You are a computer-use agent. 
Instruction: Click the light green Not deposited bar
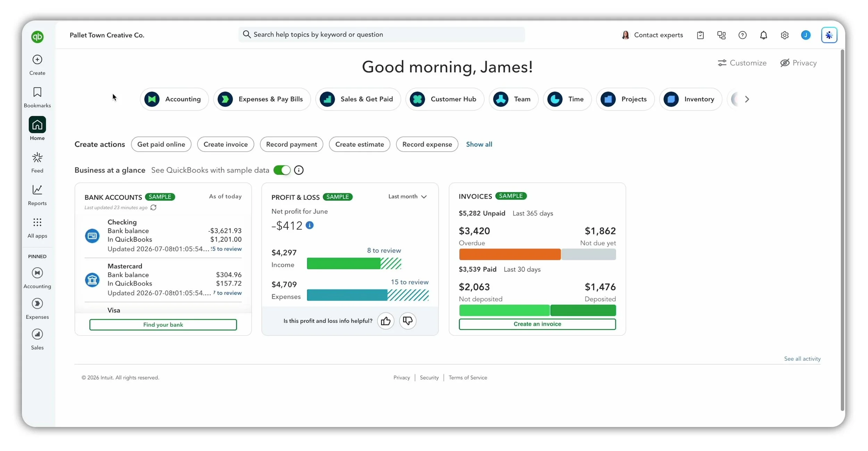(x=504, y=310)
